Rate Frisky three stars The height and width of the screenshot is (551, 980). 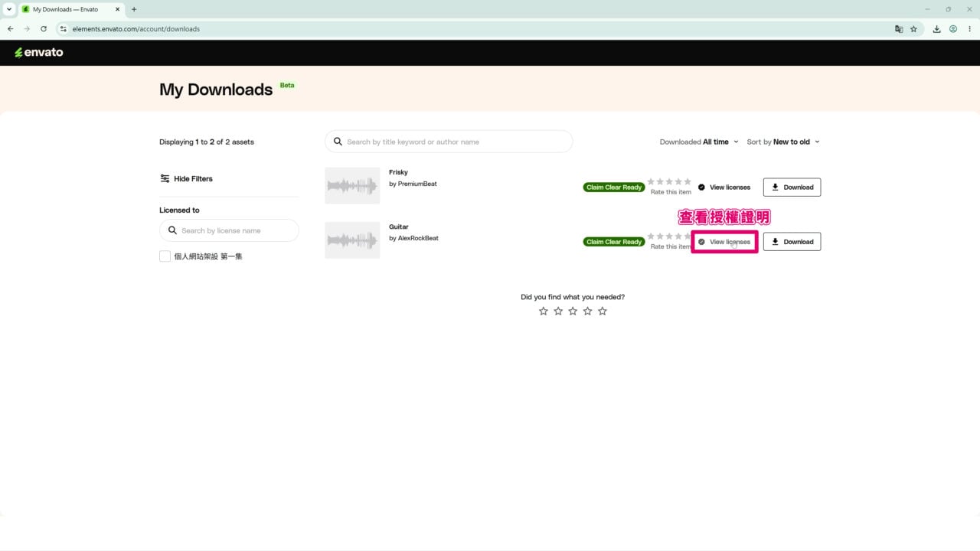click(x=669, y=181)
